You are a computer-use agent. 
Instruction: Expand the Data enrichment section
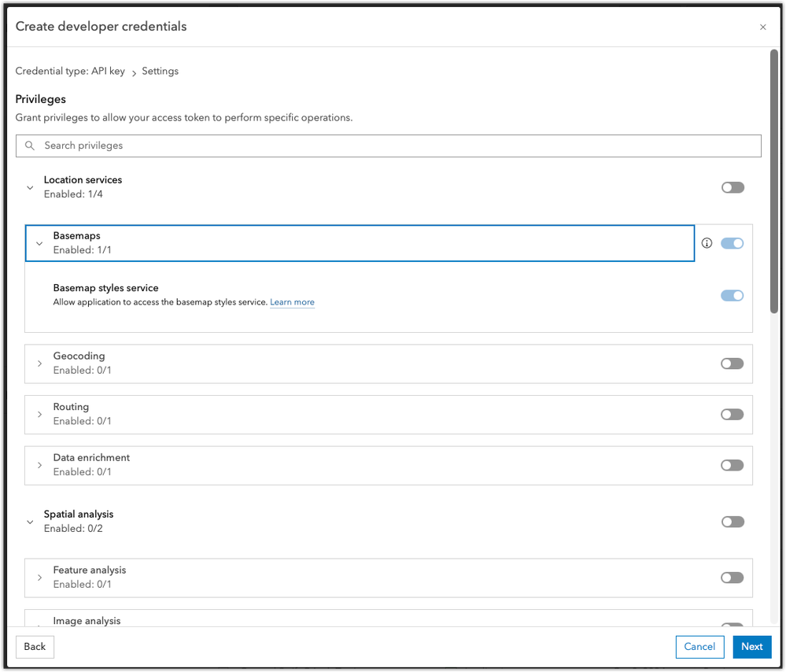click(39, 465)
